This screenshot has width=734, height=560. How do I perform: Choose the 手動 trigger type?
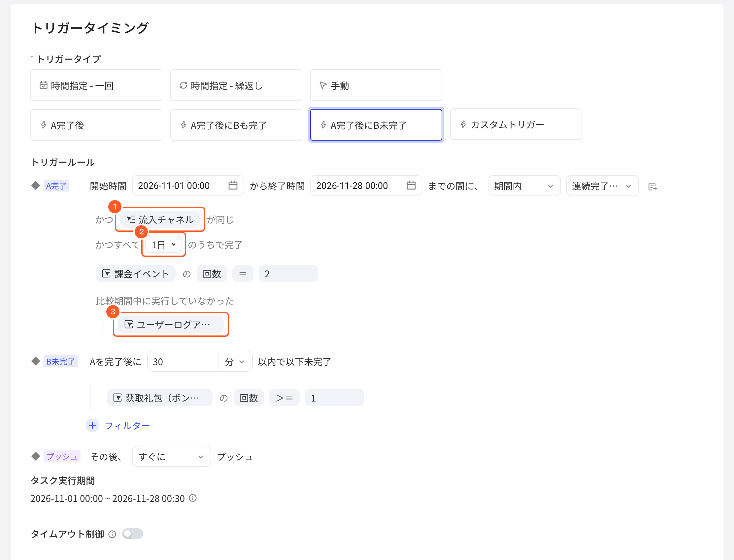376,85
